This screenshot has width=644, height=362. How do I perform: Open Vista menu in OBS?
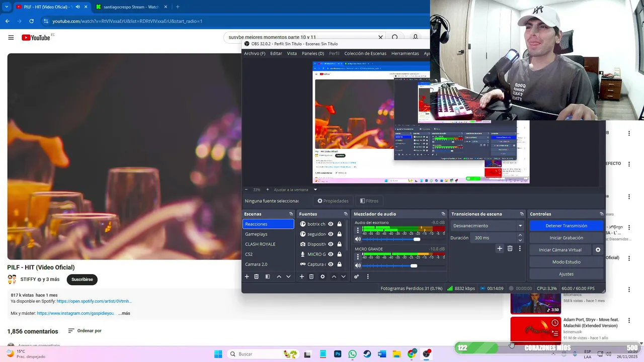[x=292, y=53]
